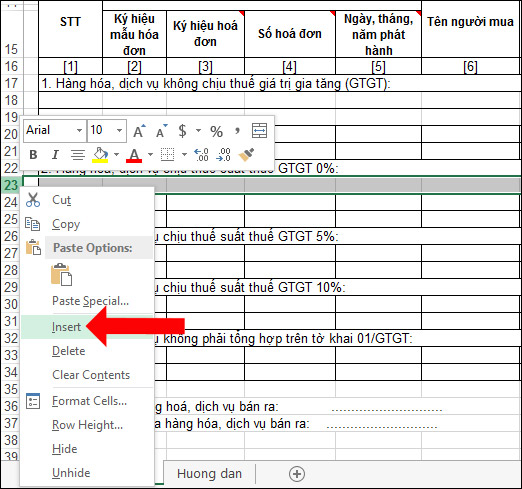
Task: Click the Merge and Center icon
Action: 259,130
